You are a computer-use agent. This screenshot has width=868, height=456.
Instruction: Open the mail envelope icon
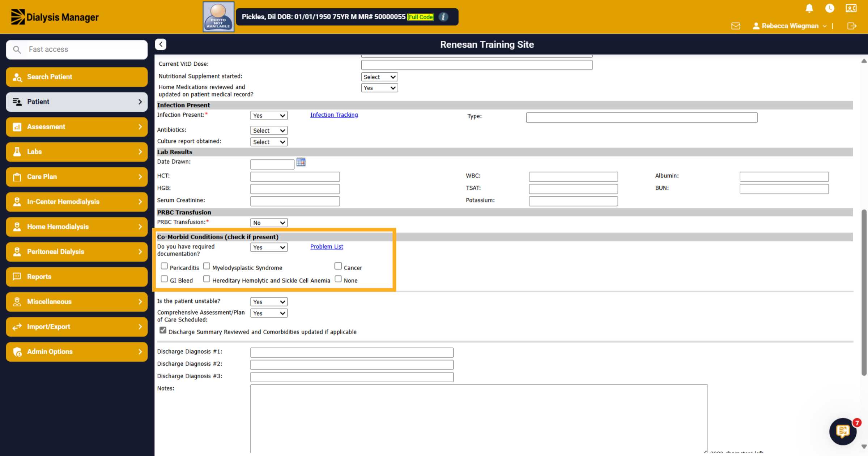[736, 26]
